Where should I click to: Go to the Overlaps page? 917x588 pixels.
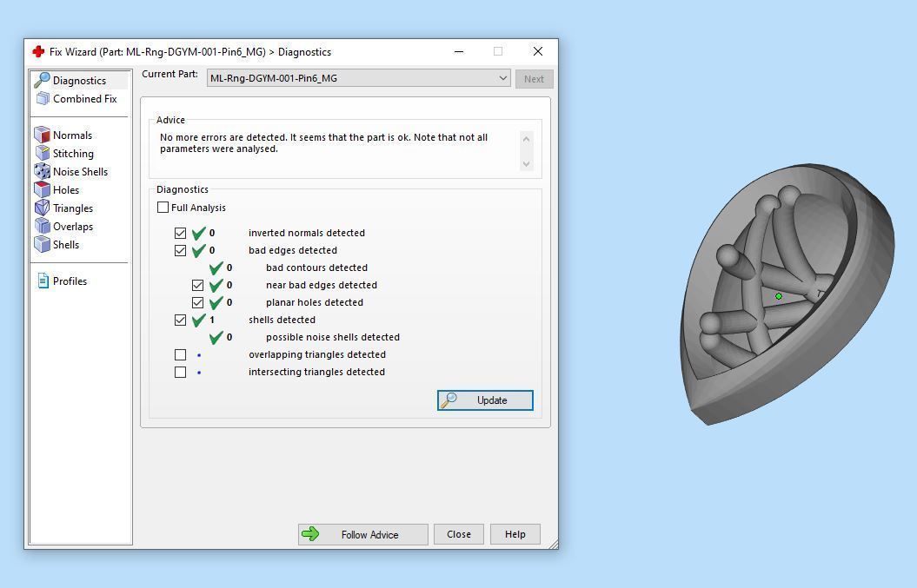click(72, 226)
